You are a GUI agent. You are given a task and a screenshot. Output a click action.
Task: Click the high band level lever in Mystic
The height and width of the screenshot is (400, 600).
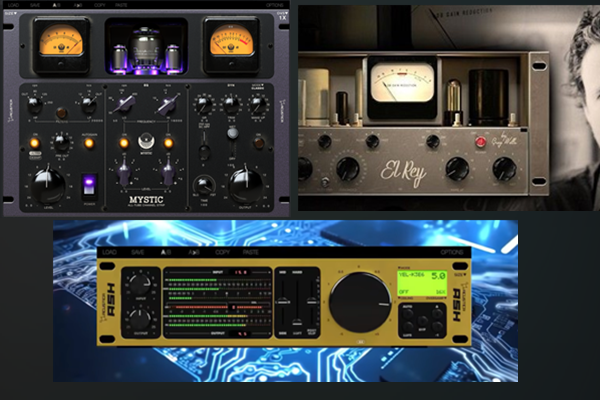pyautogui.click(x=168, y=171)
